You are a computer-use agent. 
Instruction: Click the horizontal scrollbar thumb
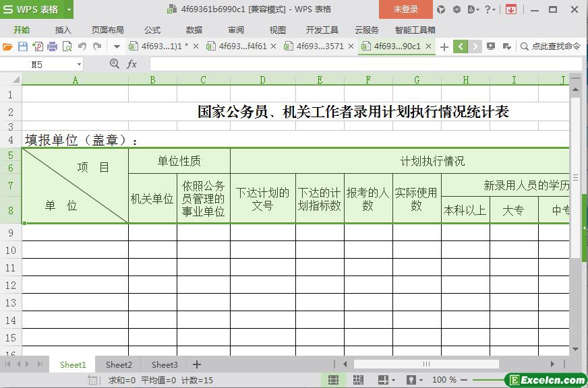pyautogui.click(x=426, y=364)
